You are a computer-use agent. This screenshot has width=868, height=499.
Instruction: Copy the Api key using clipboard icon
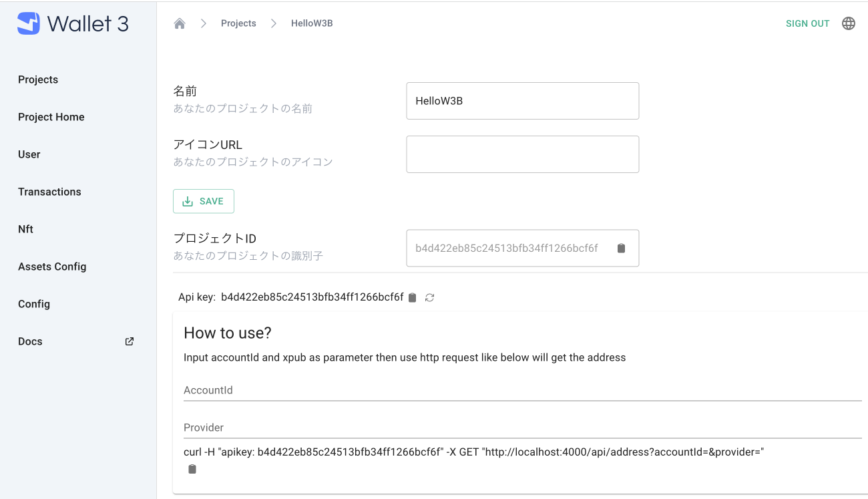pos(412,297)
